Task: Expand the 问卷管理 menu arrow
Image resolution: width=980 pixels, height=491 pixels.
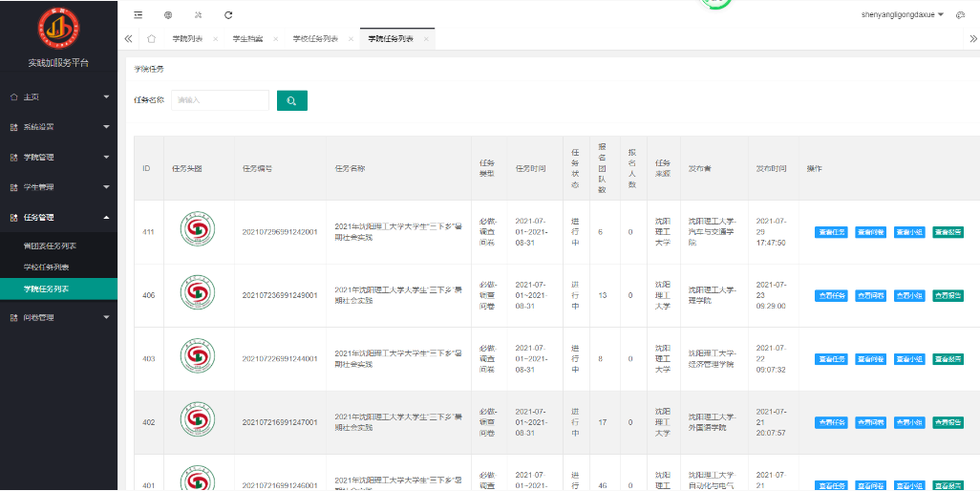Action: click(x=106, y=317)
